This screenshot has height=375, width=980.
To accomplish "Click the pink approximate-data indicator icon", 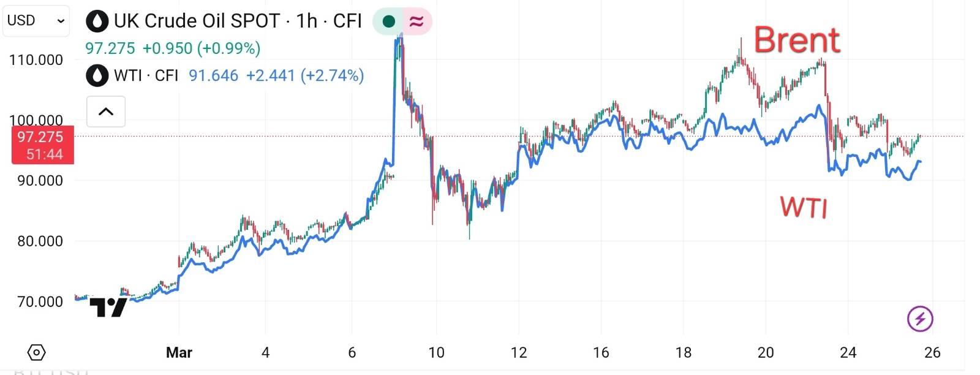I will 417,21.
